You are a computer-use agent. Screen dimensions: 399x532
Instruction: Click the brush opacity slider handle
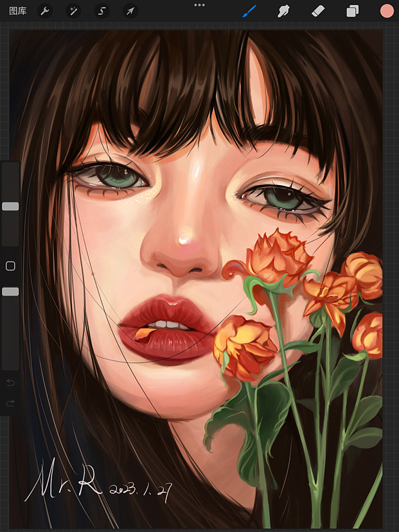click(10, 292)
